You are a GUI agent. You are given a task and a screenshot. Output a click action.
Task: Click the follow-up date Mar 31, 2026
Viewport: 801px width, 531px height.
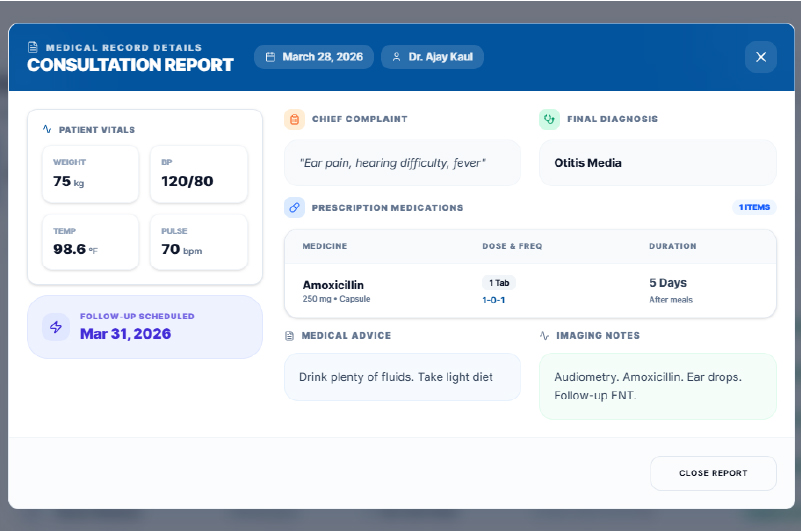[x=125, y=334]
